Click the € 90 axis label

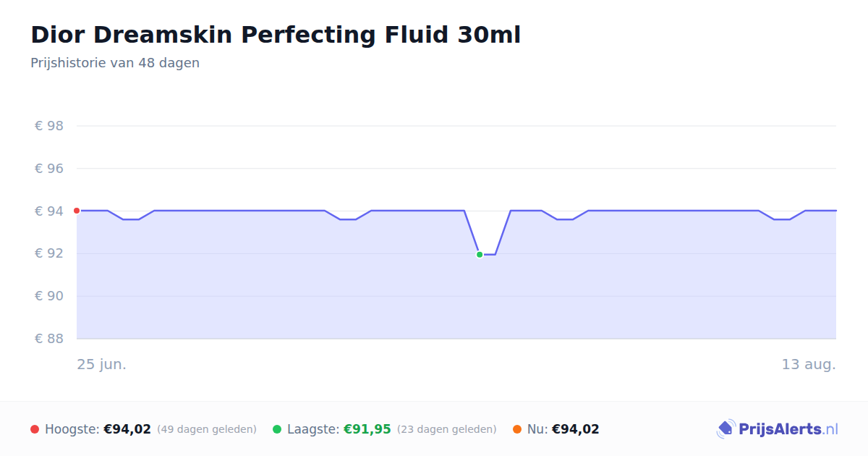(x=49, y=296)
